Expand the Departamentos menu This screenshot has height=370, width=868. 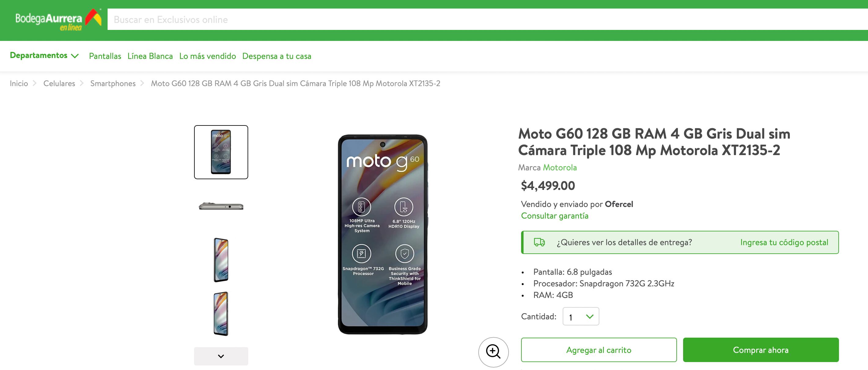pyautogui.click(x=44, y=56)
